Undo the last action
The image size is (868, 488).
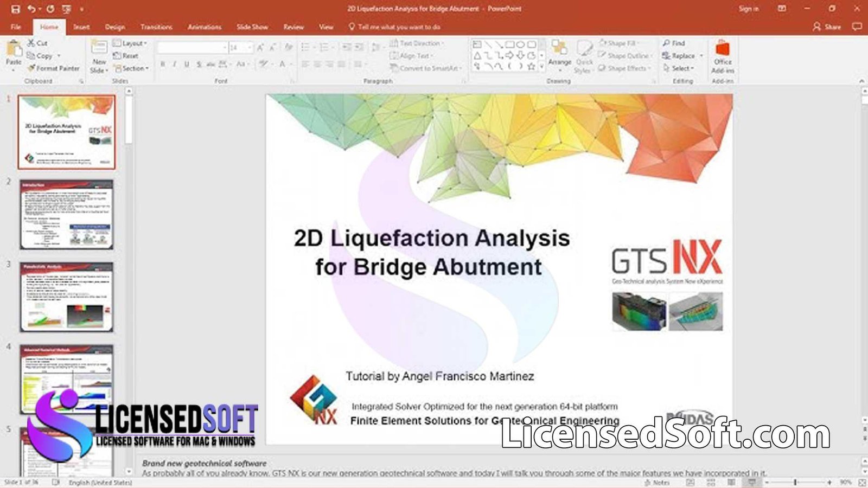pyautogui.click(x=31, y=9)
